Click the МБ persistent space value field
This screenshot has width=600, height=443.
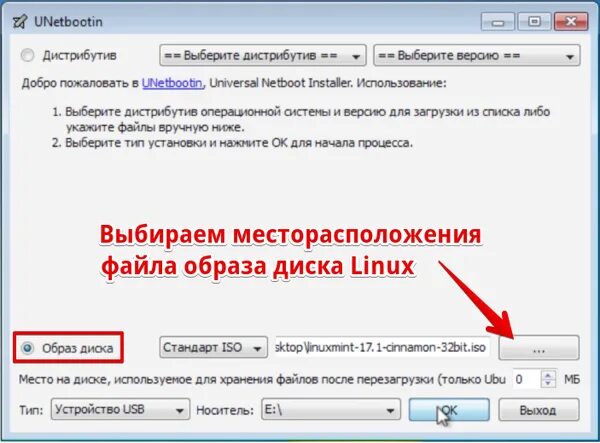tap(527, 379)
